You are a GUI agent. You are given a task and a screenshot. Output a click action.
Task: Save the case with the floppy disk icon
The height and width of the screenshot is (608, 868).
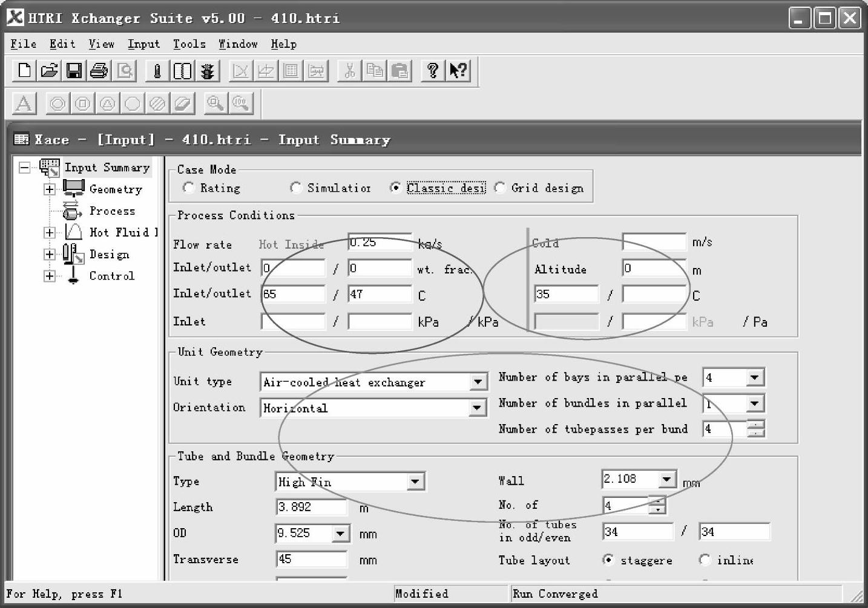tap(74, 71)
